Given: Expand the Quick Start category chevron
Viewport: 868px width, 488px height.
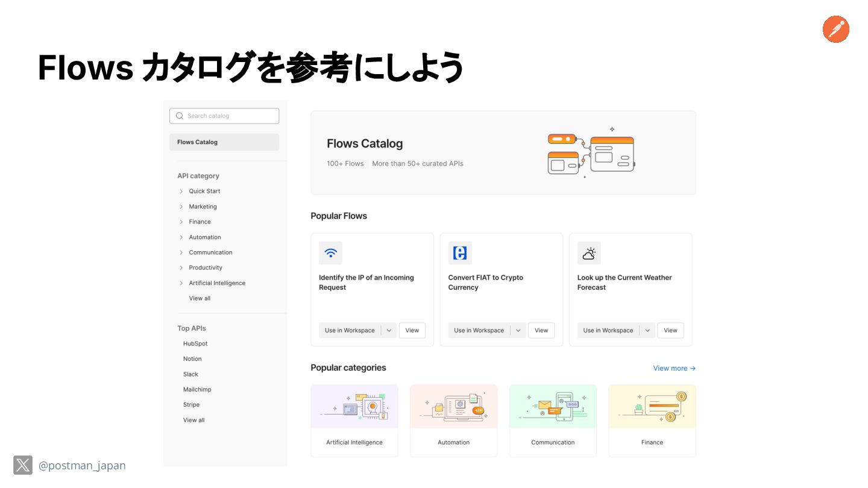Looking at the screenshot, I should point(181,191).
